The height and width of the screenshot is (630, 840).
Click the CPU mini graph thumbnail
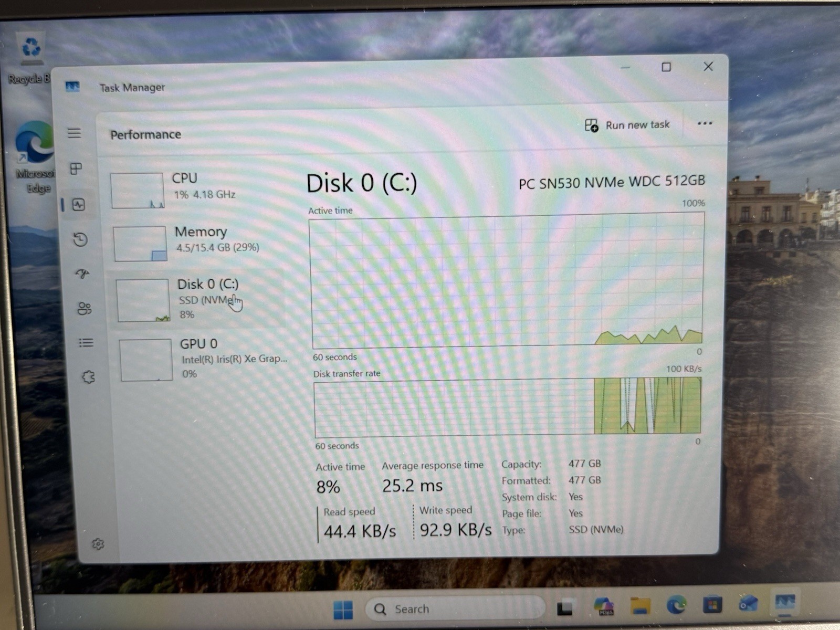(138, 191)
